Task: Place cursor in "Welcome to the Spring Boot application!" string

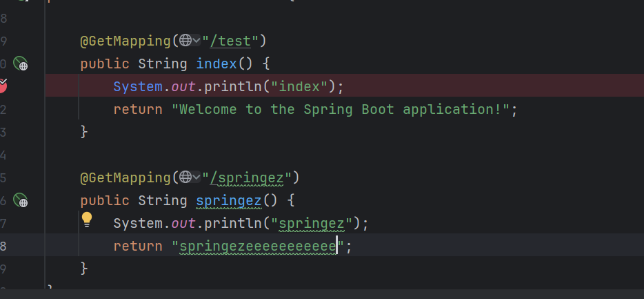Action: coord(341,109)
